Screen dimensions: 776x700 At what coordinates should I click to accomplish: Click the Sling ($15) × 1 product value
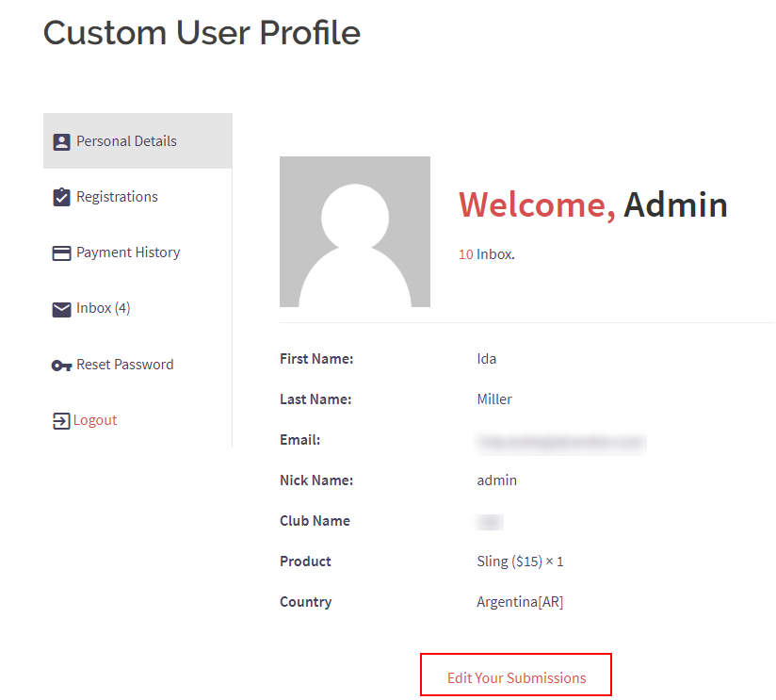point(520,562)
